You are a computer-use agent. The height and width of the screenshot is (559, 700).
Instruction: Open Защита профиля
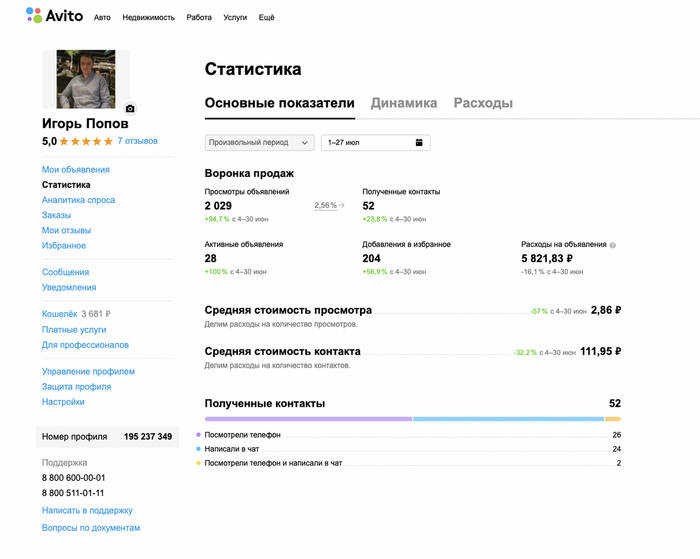(76, 387)
